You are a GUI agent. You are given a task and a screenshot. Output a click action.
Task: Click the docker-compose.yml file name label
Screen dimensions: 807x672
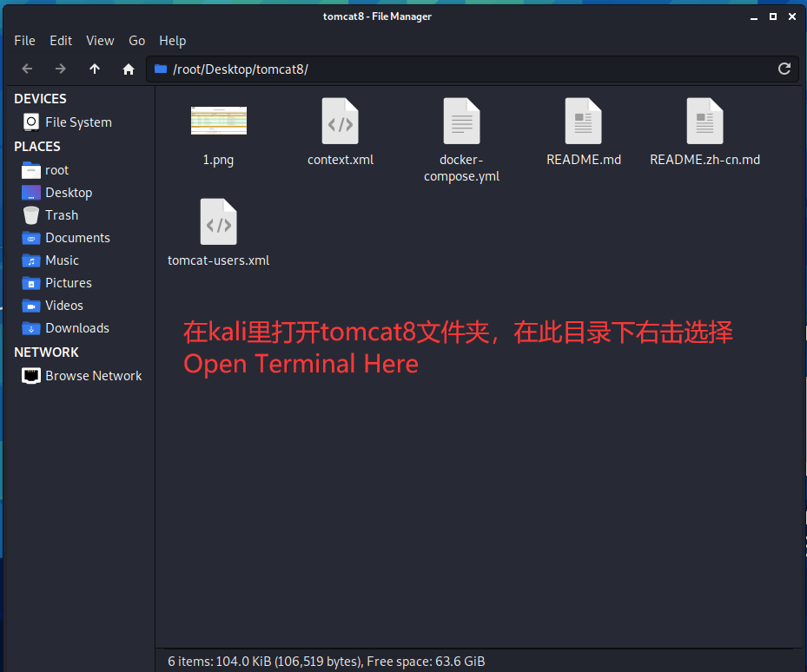click(461, 168)
